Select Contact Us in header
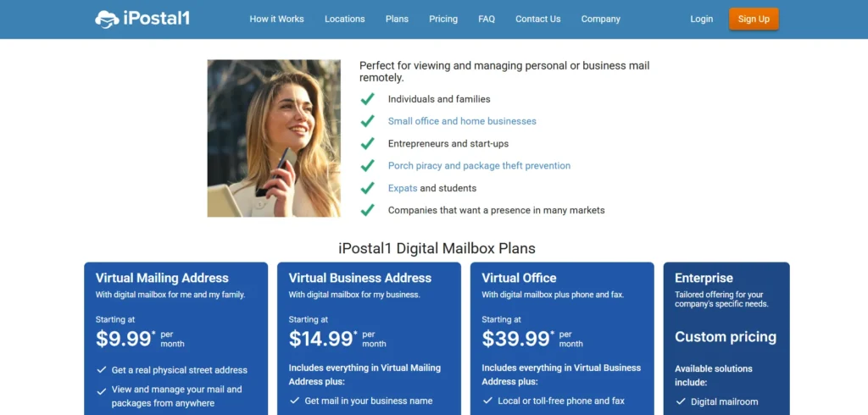Image resolution: width=868 pixels, height=415 pixels. click(x=538, y=19)
